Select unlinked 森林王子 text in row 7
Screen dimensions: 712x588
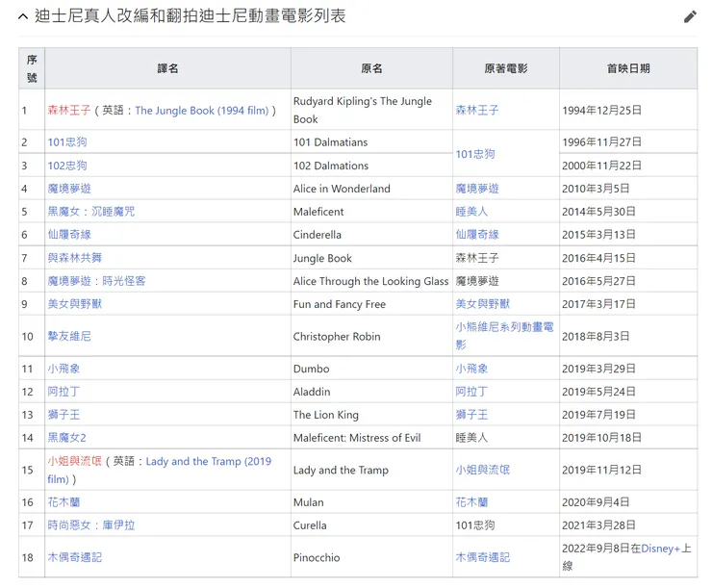click(477, 258)
